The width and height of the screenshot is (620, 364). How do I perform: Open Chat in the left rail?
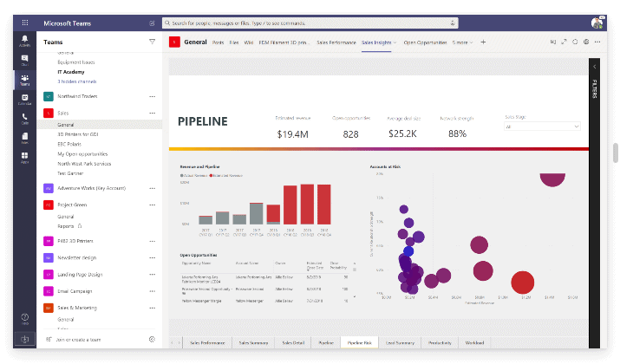[x=24, y=60]
